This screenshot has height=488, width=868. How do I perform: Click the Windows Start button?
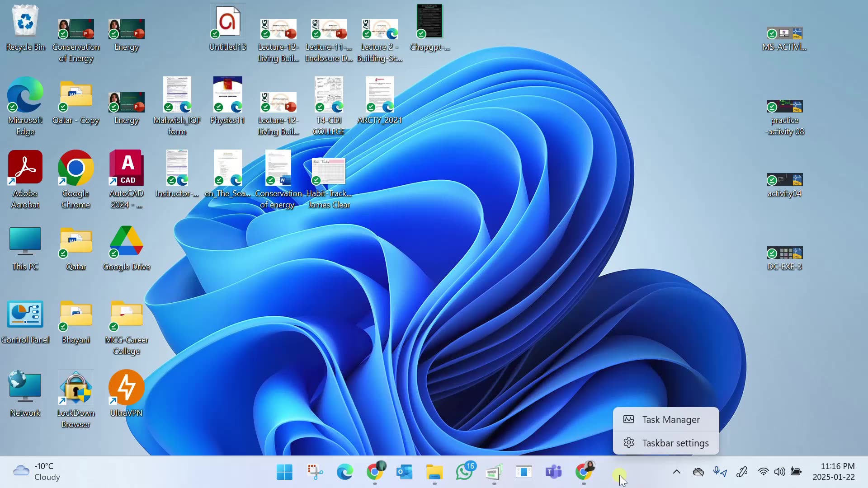(x=284, y=472)
